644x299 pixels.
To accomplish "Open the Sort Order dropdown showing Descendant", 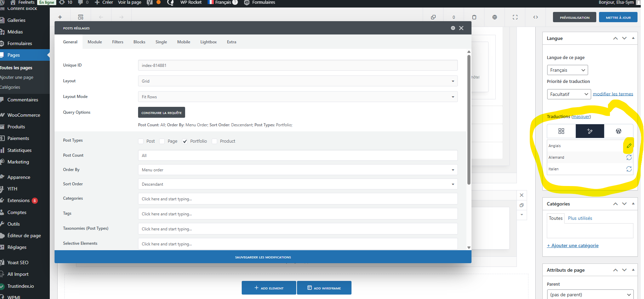I will coord(298,184).
